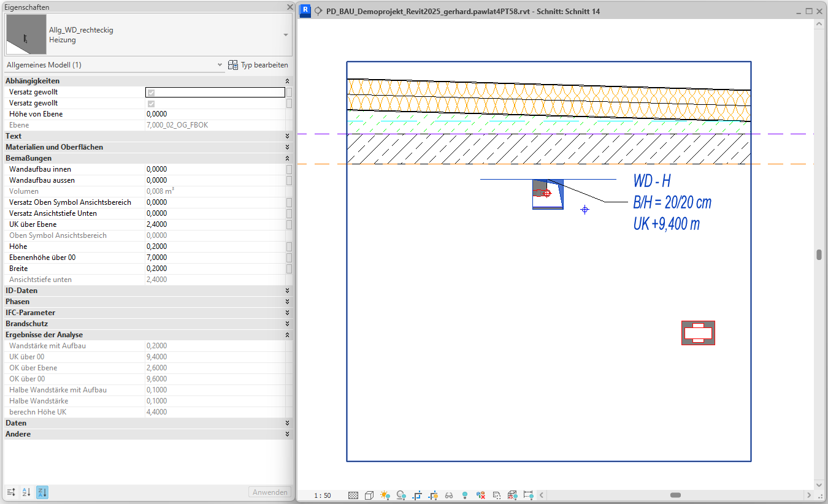Open the Worksharing Display icon

(480, 495)
